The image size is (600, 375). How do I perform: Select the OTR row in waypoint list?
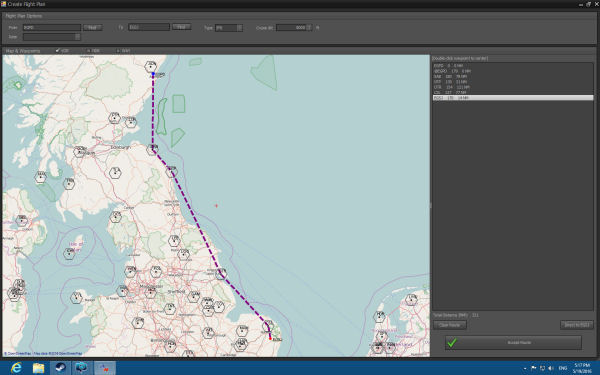pyautogui.click(x=513, y=87)
